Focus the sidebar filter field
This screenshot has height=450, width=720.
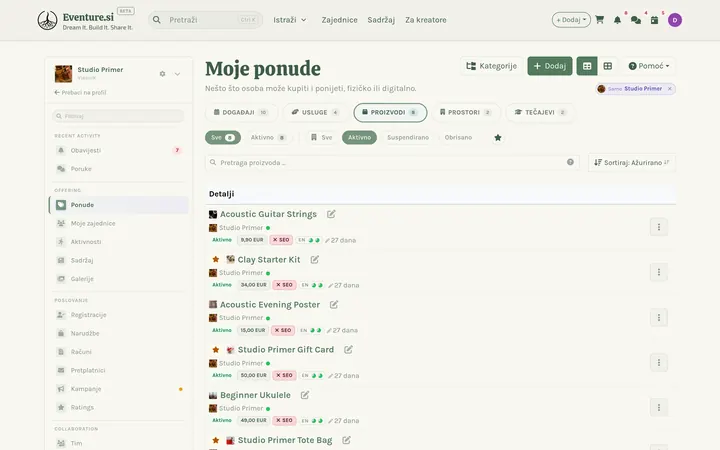coord(118,116)
